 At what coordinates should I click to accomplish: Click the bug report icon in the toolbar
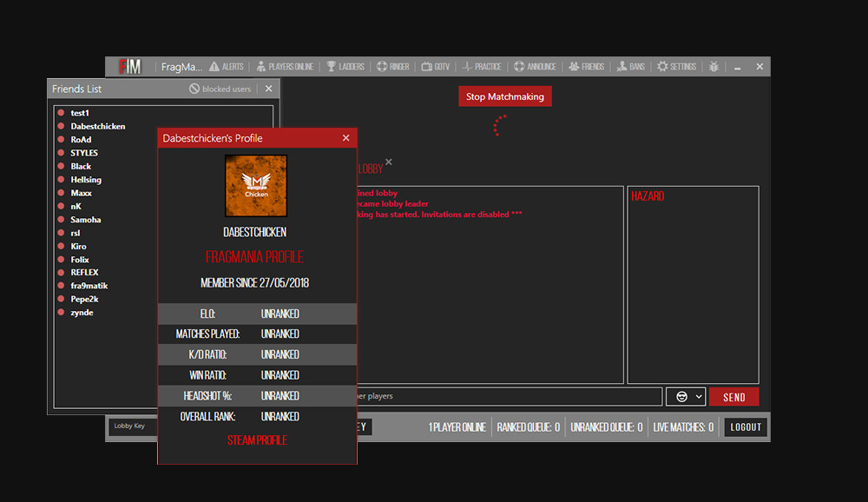[x=713, y=66]
